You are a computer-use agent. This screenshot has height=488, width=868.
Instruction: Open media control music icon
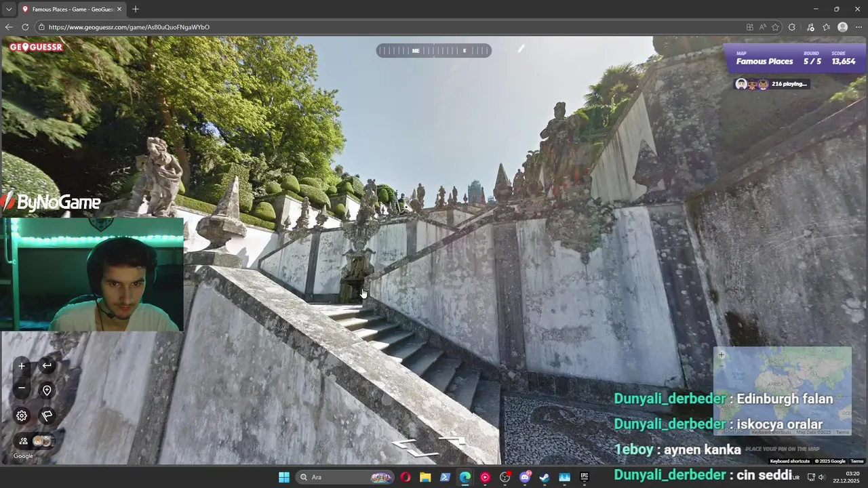pyautogui.click(x=810, y=27)
